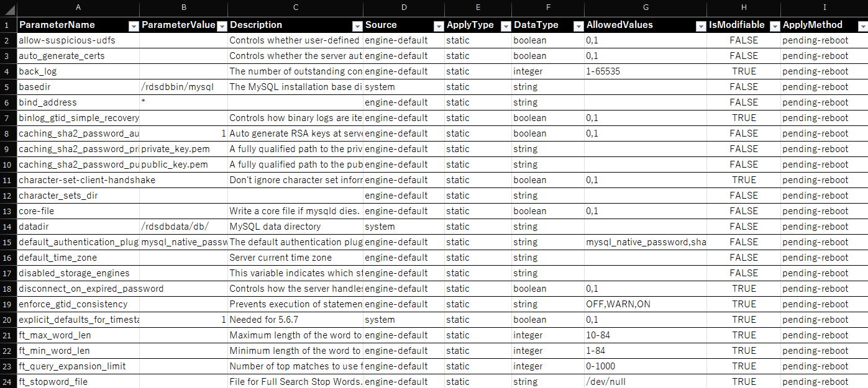Select cell '/dev/null'
Image resolution: width=868 pixels, height=388 pixels.
[x=646, y=382]
